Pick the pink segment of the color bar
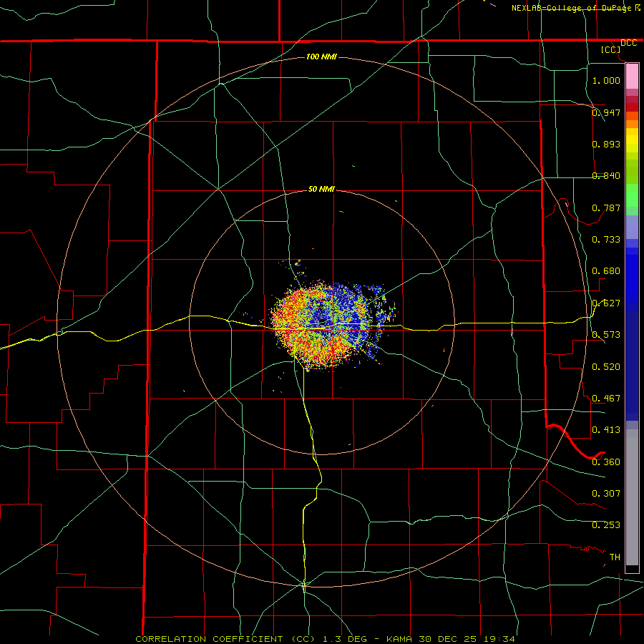644x644 pixels. tap(632, 77)
